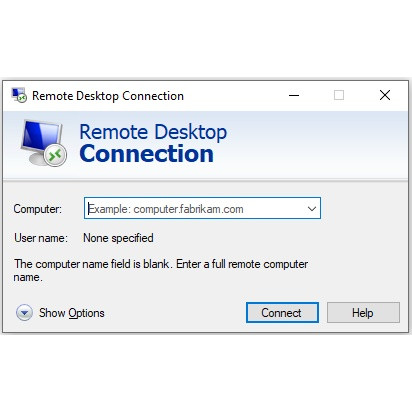Image resolution: width=412 pixels, height=412 pixels.
Task: Click the Remote Desktop title bar icon
Action: pos(19,95)
